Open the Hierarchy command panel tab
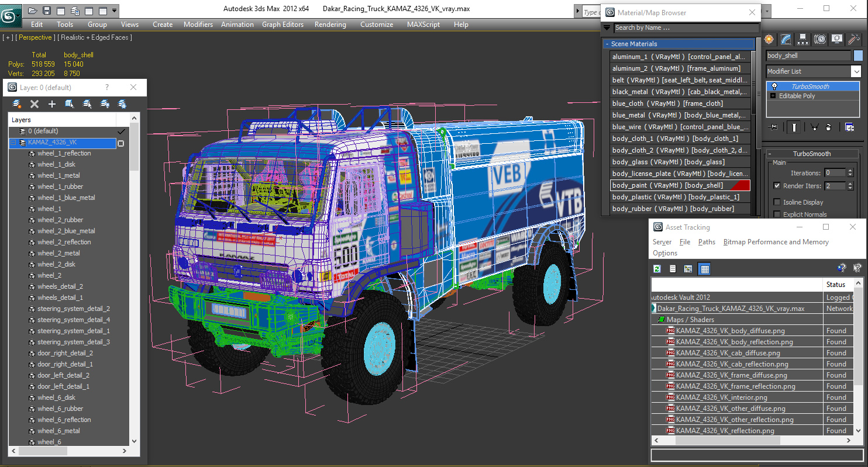Screen dimensions: 868x467 click(803, 39)
